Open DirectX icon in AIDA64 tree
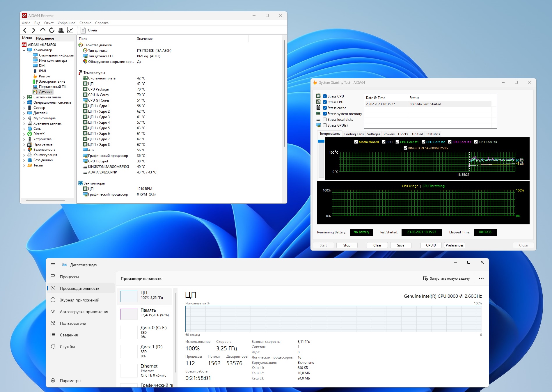552x392 pixels. [x=30, y=134]
